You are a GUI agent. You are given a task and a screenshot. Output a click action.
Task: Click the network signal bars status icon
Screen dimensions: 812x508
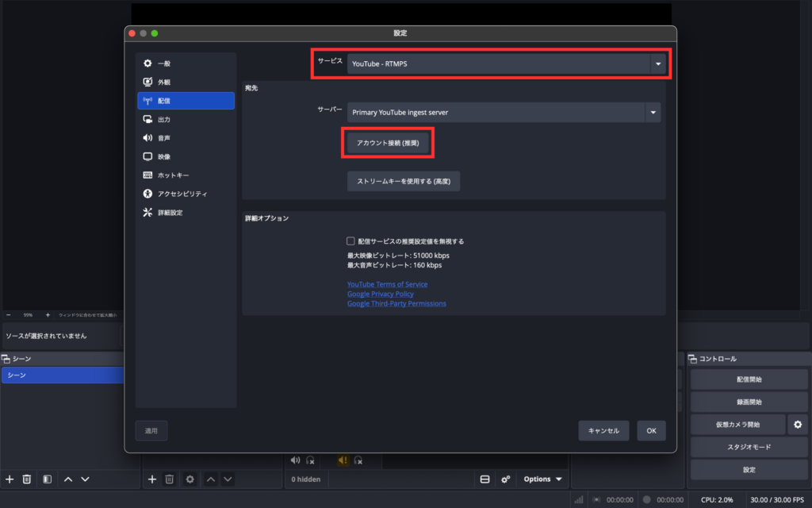tap(579, 500)
